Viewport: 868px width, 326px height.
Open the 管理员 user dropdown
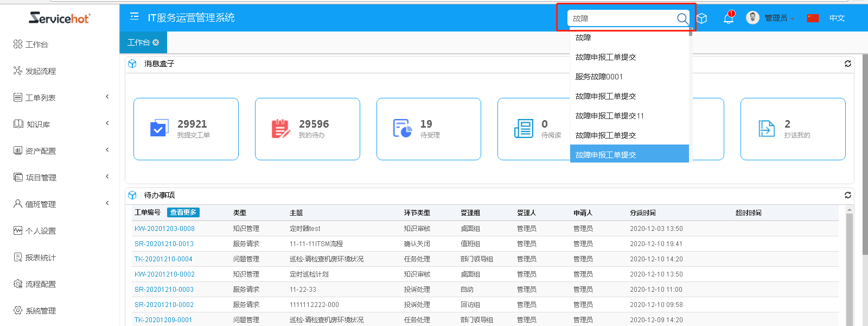click(x=776, y=18)
